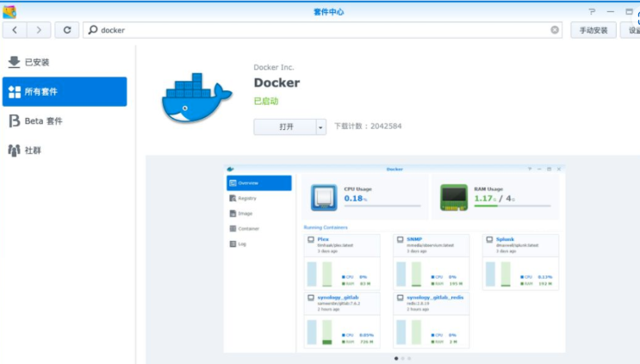Viewport: 640px width, 364px height.
Task: Go back with the left arrow button
Action: (x=15, y=30)
